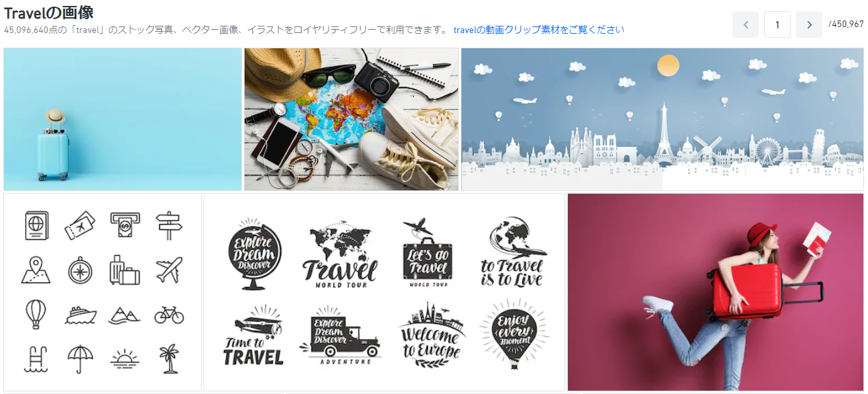Open the travel lettering badges vector image

(x=385, y=292)
